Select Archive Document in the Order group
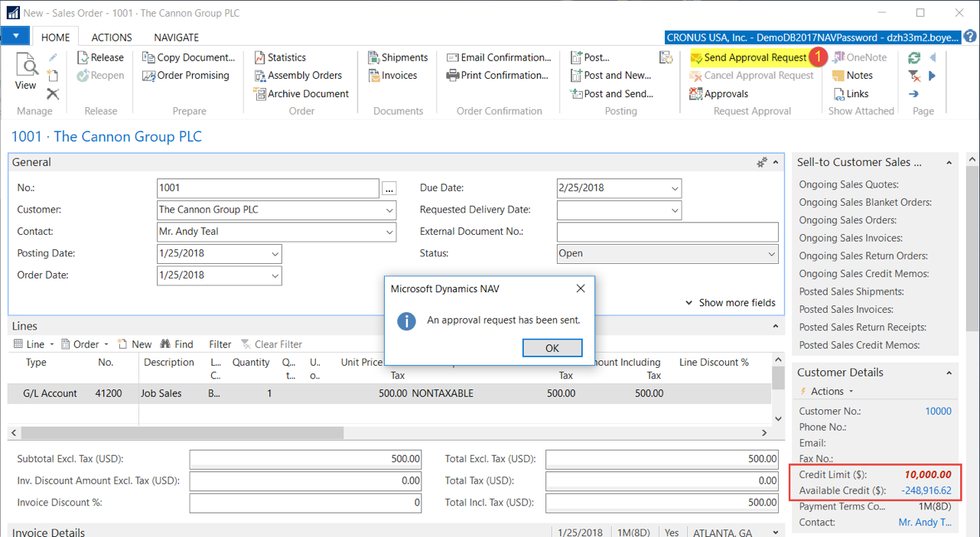The height and width of the screenshot is (537, 980). click(x=303, y=93)
